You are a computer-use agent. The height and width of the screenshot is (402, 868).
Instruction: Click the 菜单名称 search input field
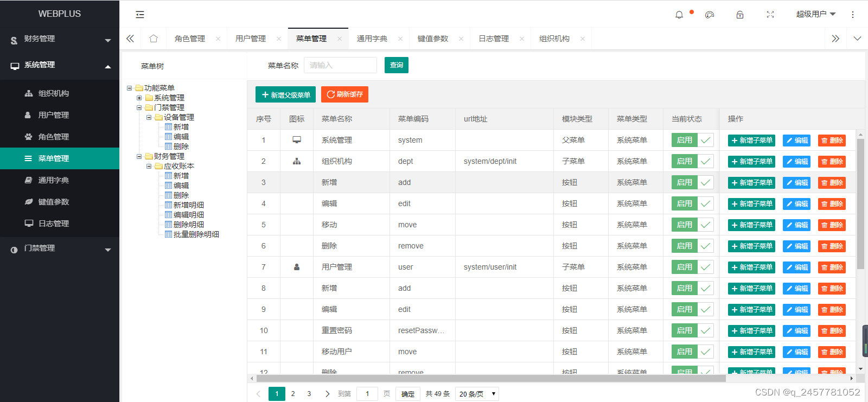click(x=340, y=65)
